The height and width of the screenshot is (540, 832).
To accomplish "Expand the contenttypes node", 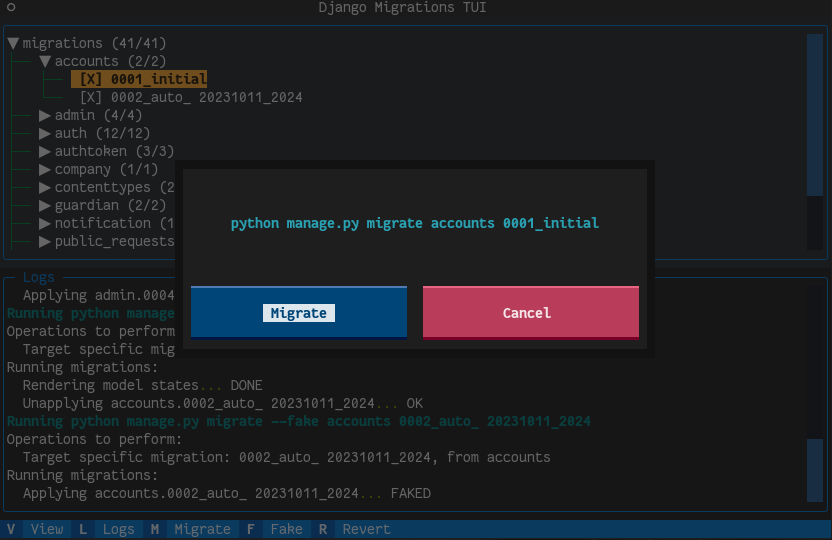I will 45,187.
